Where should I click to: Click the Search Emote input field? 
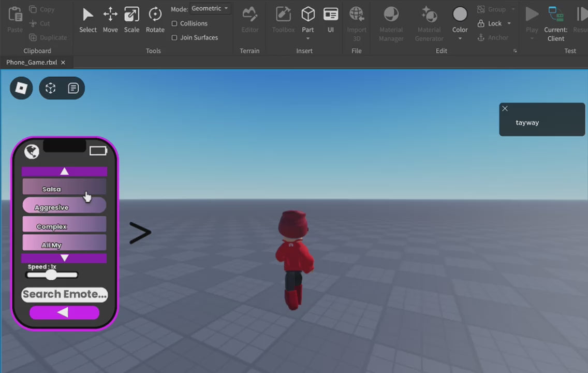coord(65,294)
